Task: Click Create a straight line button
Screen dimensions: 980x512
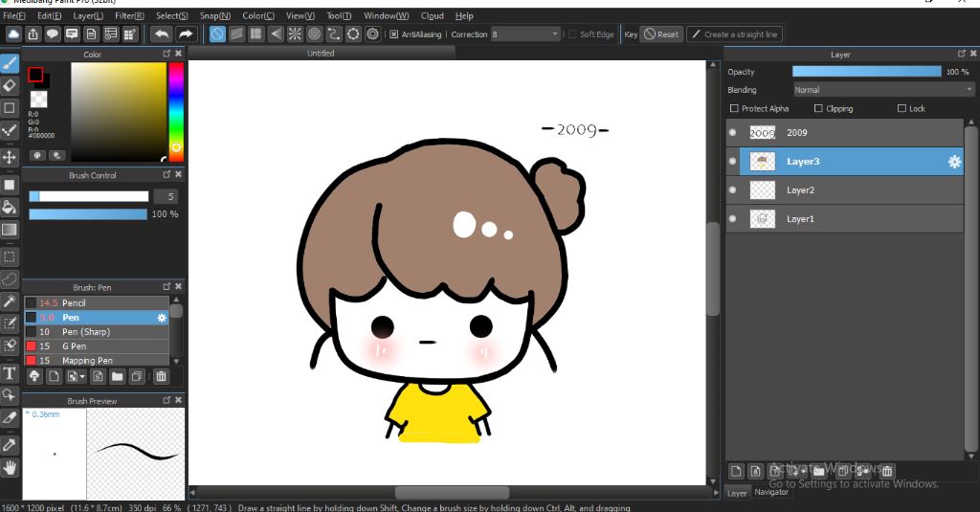Action: (734, 34)
